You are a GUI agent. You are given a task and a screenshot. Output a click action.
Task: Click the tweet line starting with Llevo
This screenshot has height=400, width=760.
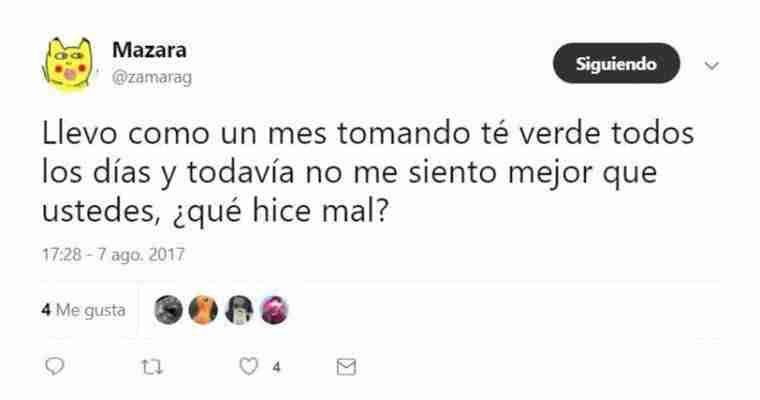tap(368, 134)
